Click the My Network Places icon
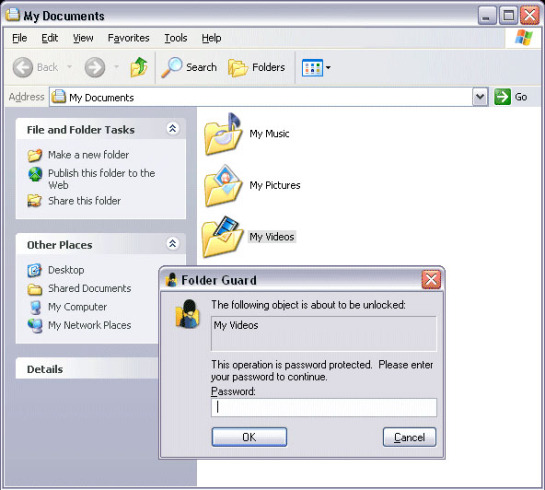This screenshot has width=545, height=490. pos(35,326)
